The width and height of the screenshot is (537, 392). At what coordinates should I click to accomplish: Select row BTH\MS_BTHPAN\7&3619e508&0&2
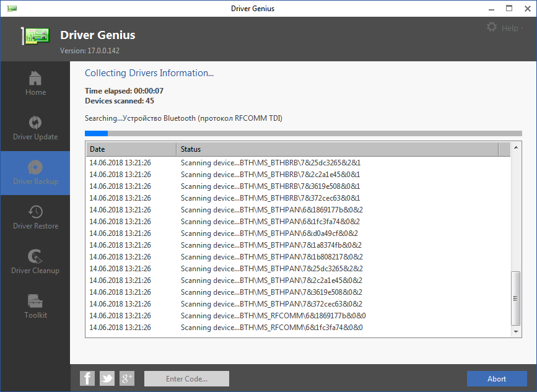tap(298, 292)
